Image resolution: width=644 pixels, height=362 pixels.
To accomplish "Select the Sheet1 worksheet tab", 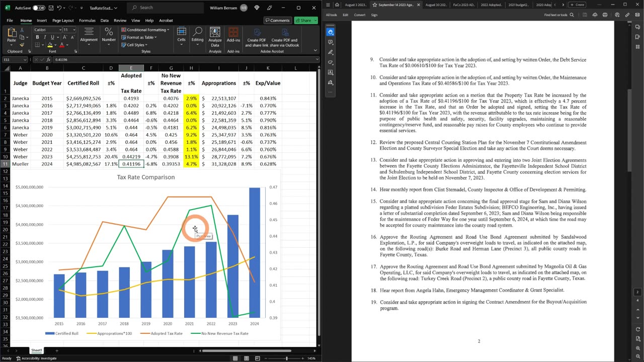I will point(37,350).
